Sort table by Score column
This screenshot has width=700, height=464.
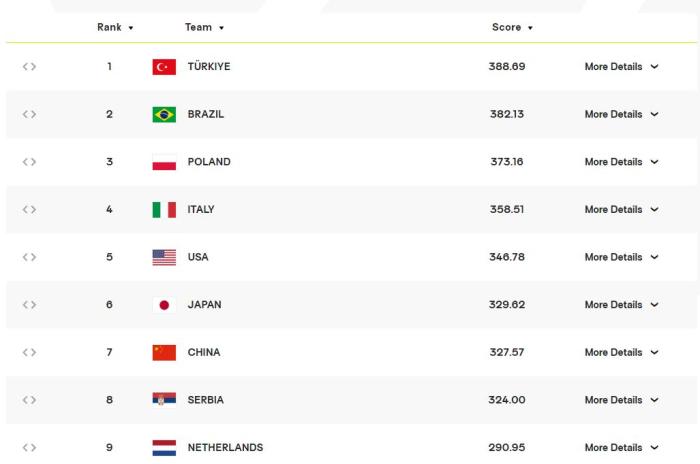[x=512, y=27]
